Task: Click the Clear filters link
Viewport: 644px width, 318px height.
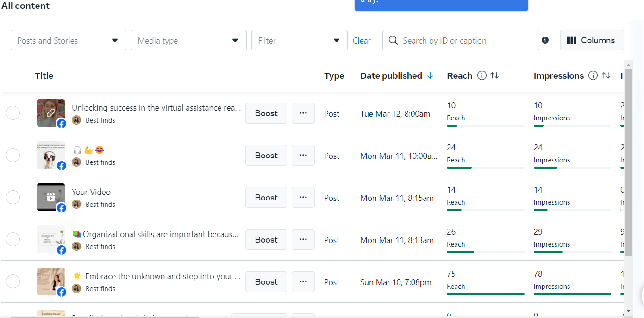Action: [x=362, y=41]
